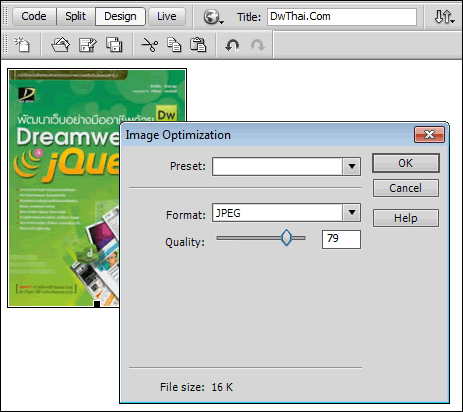The image size is (463, 412).
Task: Click the Image Optimization title bar
Action: [x=267, y=135]
